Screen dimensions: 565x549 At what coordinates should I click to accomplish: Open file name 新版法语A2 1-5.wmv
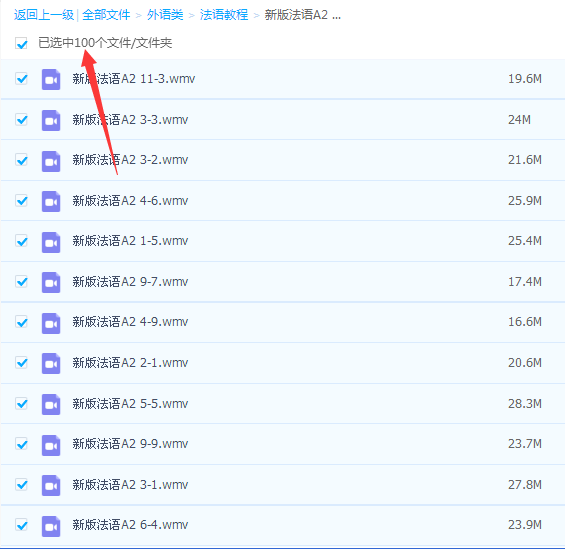tap(130, 241)
